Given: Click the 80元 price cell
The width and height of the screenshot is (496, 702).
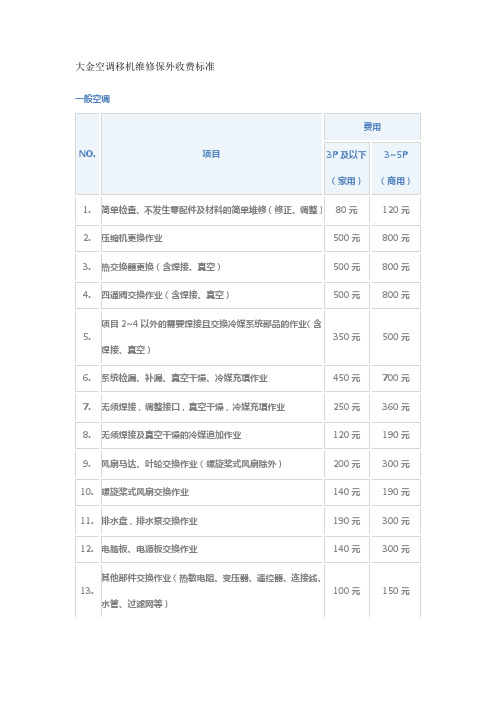Looking at the screenshot, I should point(346,210).
